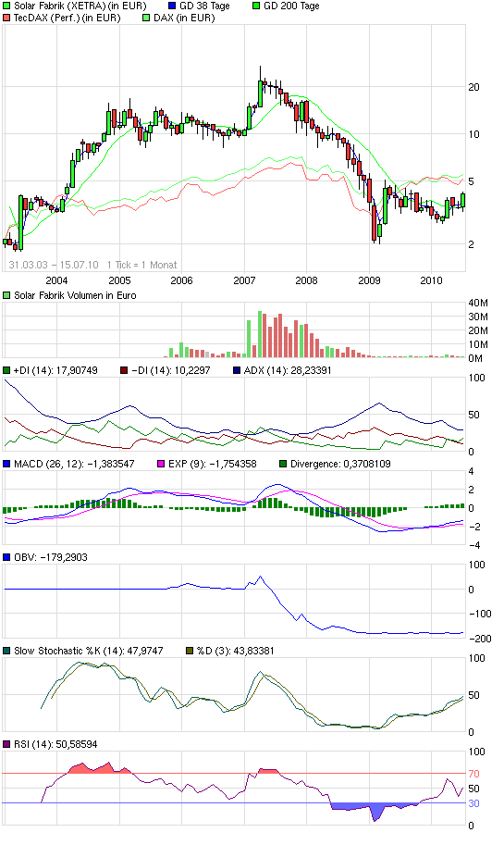Click the 'Solar Fabrik Volumen in Euro' label

click(x=75, y=295)
